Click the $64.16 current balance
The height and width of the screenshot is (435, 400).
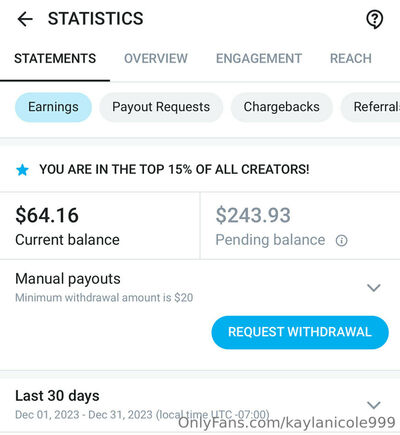[x=47, y=215]
